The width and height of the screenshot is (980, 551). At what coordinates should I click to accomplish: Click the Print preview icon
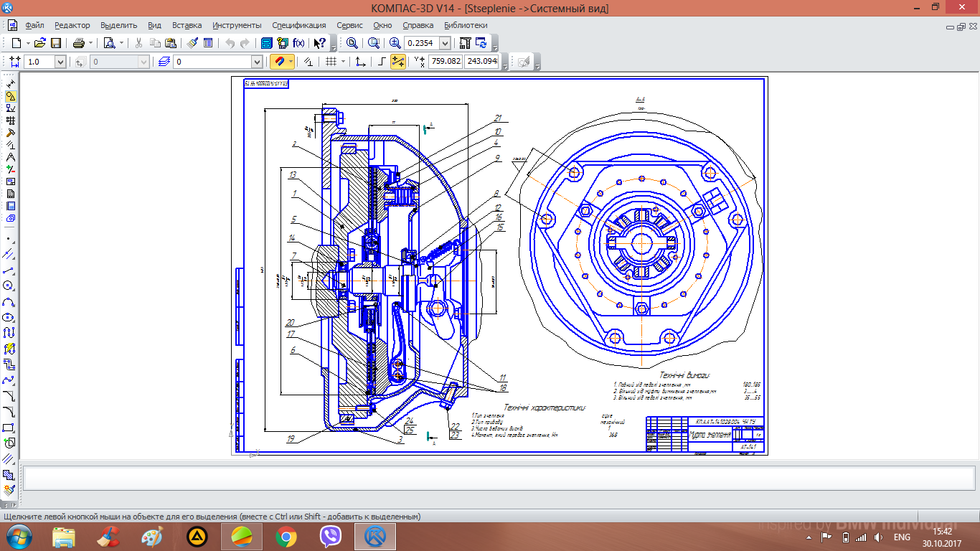[109, 43]
